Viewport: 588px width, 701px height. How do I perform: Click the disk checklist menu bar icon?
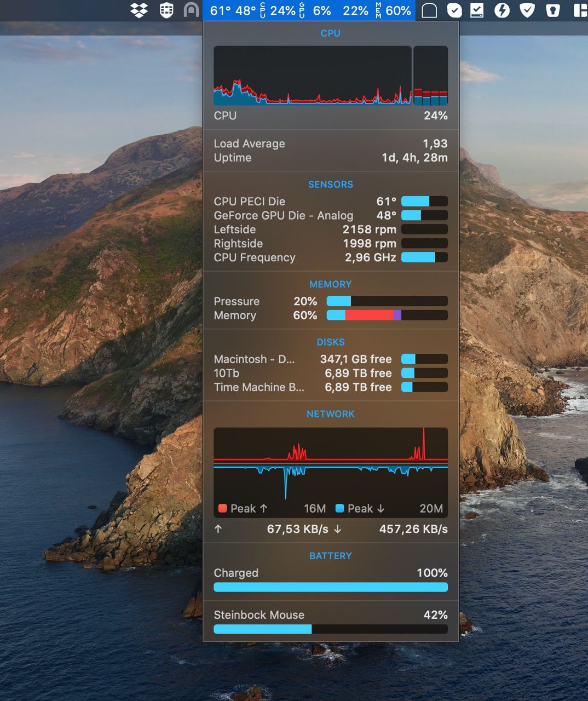pyautogui.click(x=477, y=10)
